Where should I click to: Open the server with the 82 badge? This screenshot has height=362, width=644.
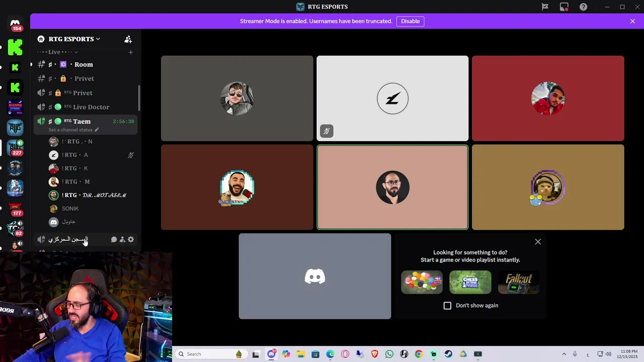click(15, 228)
